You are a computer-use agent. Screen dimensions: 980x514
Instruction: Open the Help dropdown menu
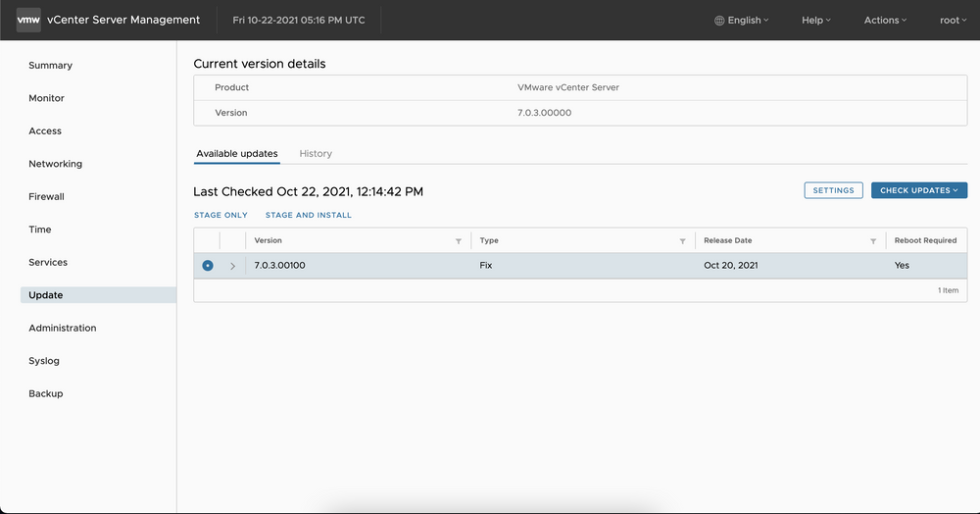point(816,20)
